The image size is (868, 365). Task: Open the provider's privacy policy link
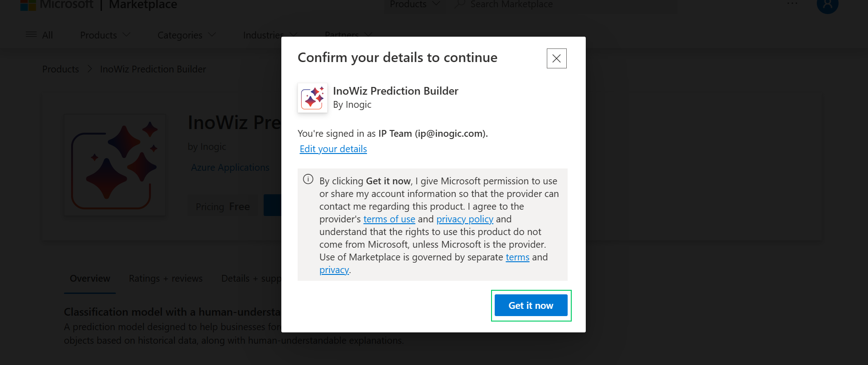tap(465, 219)
